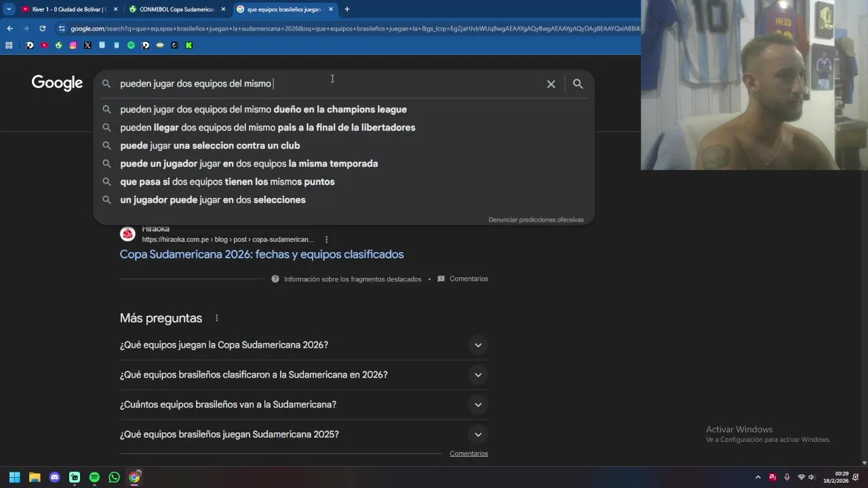
Task: Expand '¿Qué equipos juegan la Copa Sudamericana 2026?'
Action: (x=304, y=345)
